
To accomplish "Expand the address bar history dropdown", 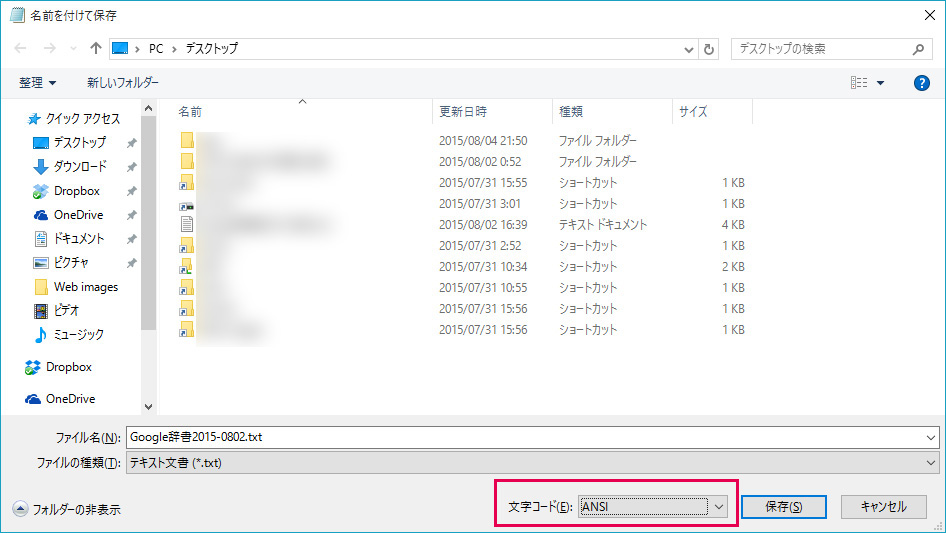I will (x=688, y=49).
